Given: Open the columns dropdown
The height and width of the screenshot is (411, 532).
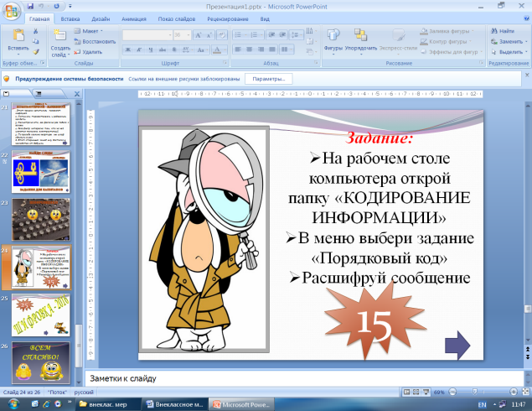Looking at the screenshot, I should (x=287, y=49).
